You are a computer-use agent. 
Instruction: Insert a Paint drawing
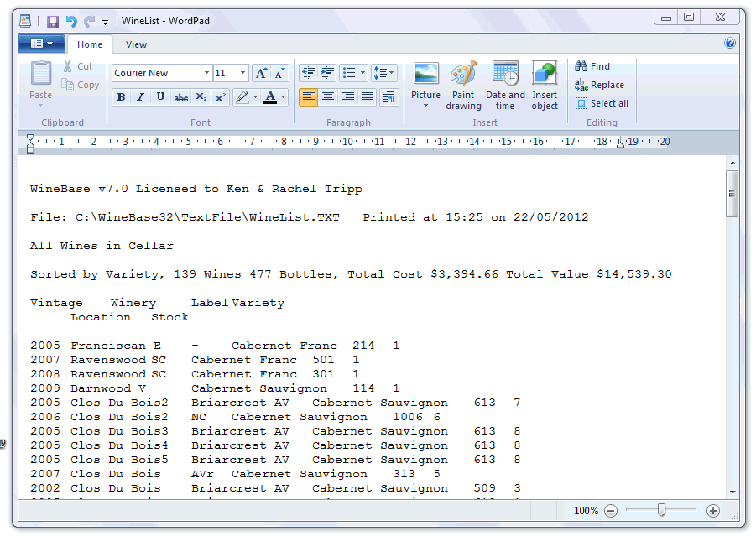coord(463,86)
